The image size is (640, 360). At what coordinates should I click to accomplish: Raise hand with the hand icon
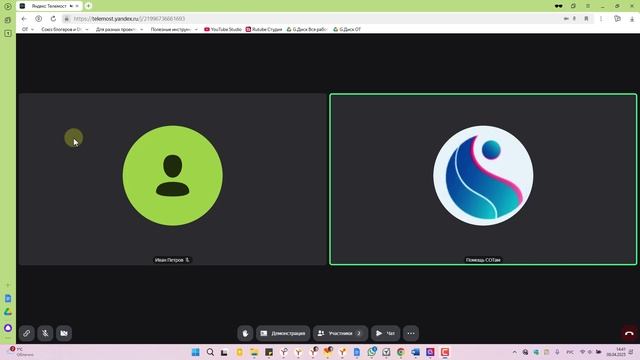click(x=245, y=333)
